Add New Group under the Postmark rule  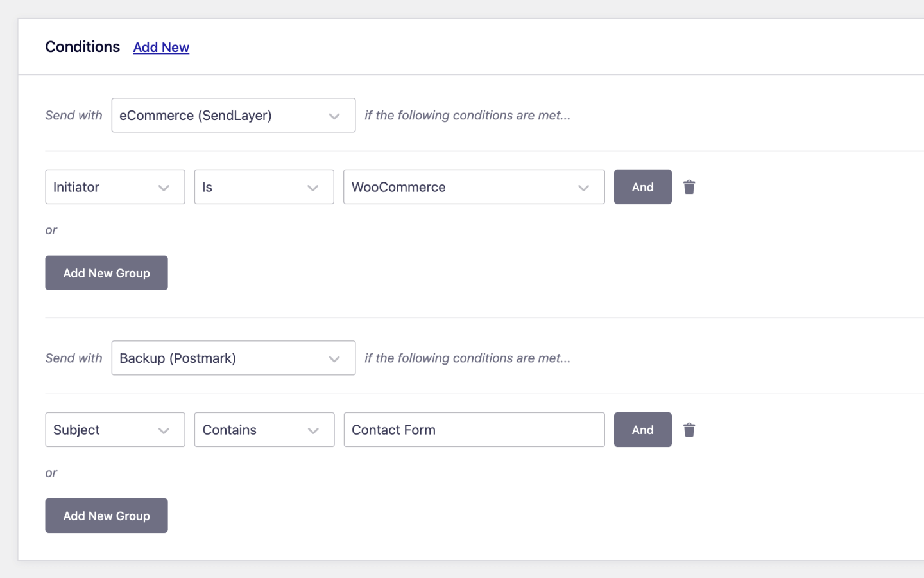point(107,516)
